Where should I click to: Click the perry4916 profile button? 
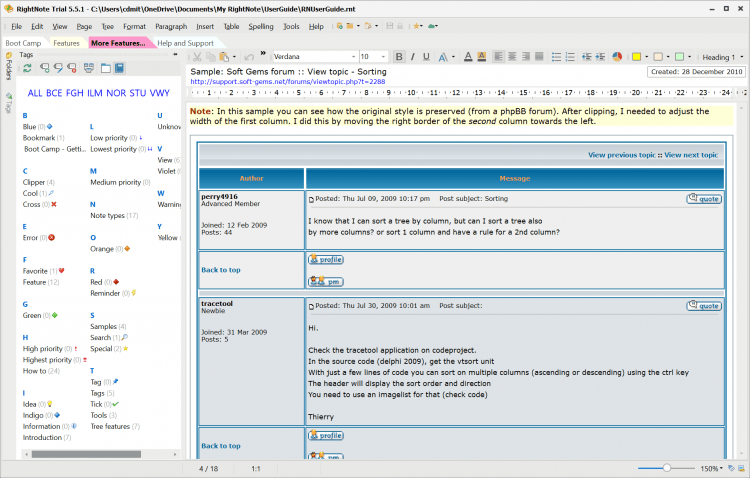(326, 259)
